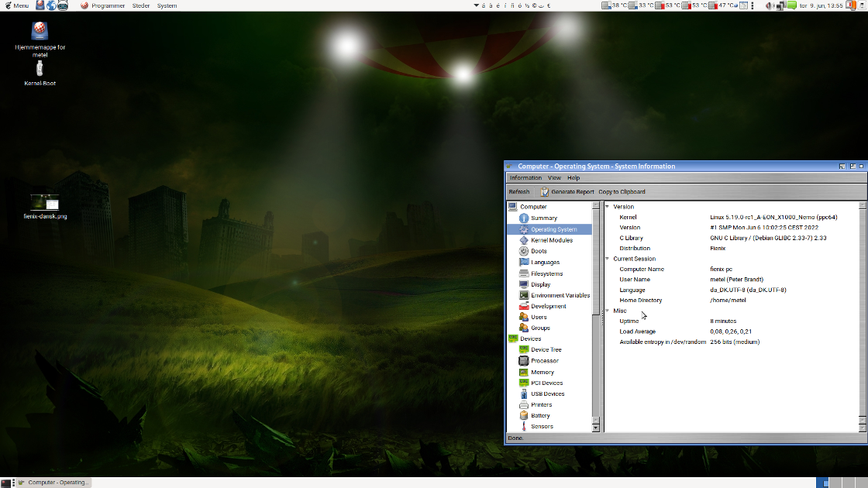The width and height of the screenshot is (868, 488).
Task: Select fienix-dansk.png desktop thumbnail
Action: pos(45,204)
